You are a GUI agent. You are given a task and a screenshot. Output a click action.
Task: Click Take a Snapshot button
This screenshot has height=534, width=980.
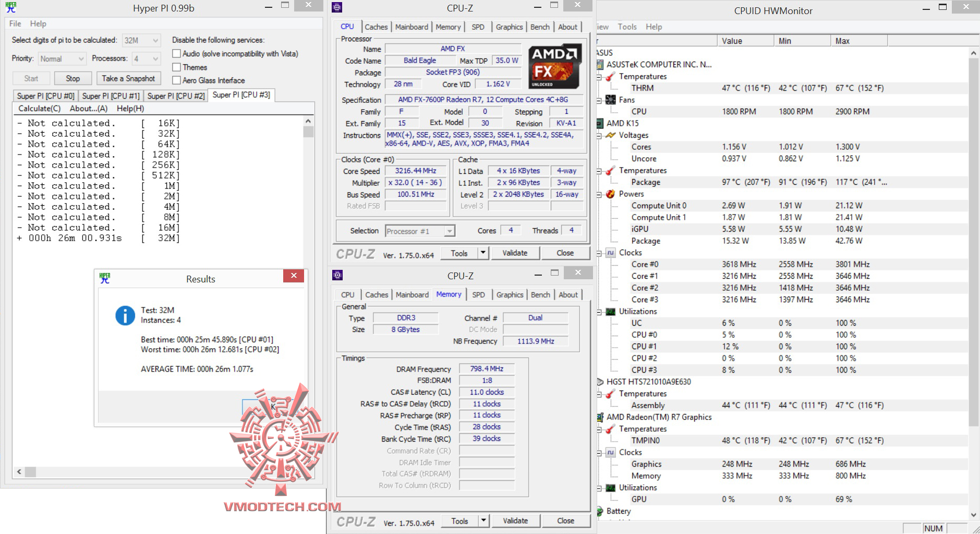click(128, 78)
